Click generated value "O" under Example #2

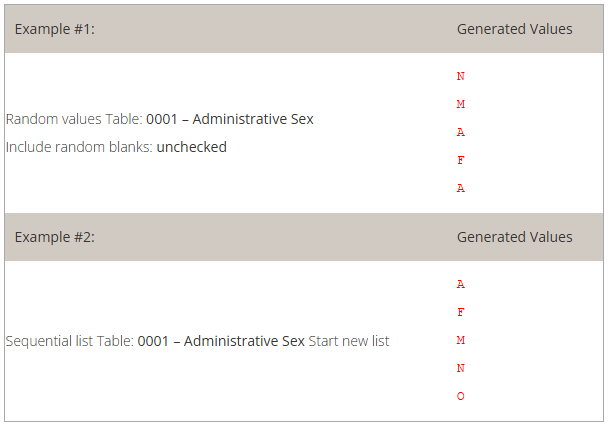coord(460,396)
